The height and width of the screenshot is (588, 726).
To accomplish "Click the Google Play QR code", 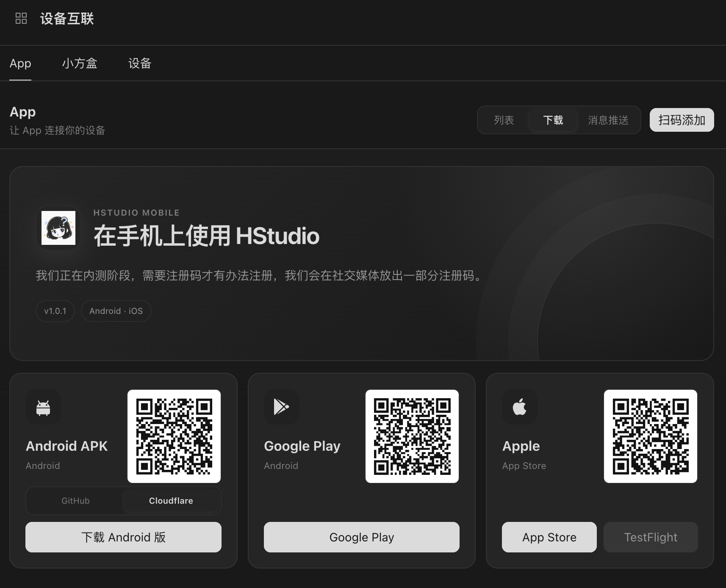I will pos(412,436).
